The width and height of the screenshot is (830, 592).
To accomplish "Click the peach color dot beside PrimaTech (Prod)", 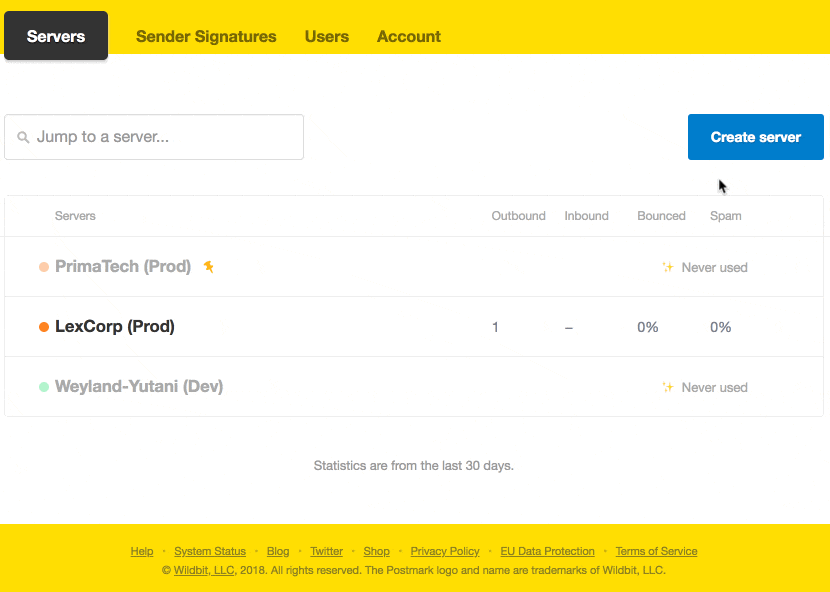I will point(44,267).
